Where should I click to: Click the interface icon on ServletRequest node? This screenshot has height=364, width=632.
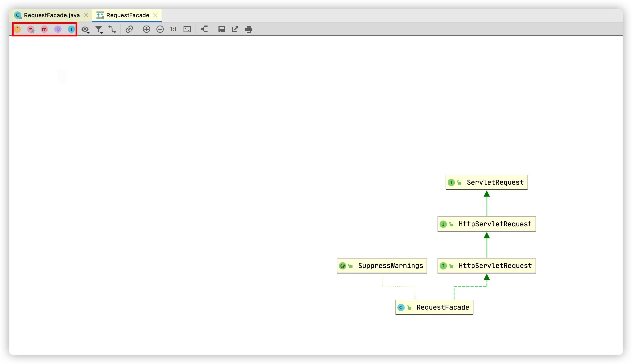[451, 183]
